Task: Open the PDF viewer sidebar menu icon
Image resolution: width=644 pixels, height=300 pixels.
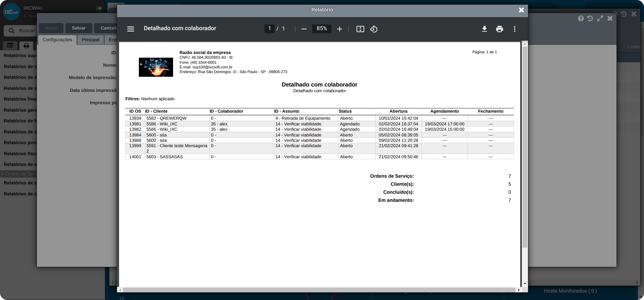Action: pos(130,29)
